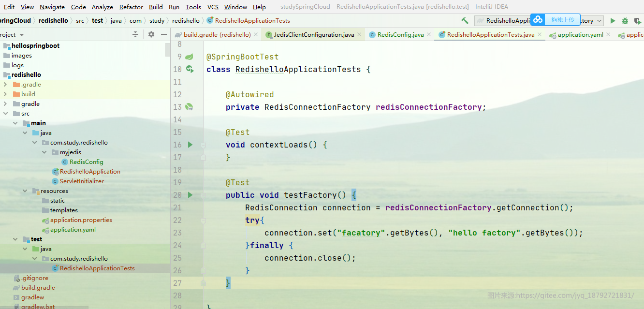Click the autowired bean gutter icon on line 13
Screen dimensions: 644x309
[190, 107]
